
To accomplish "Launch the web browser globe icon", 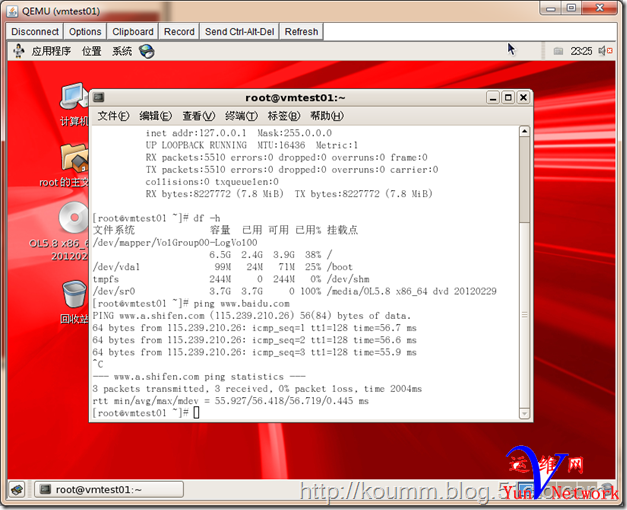I will pos(146,51).
